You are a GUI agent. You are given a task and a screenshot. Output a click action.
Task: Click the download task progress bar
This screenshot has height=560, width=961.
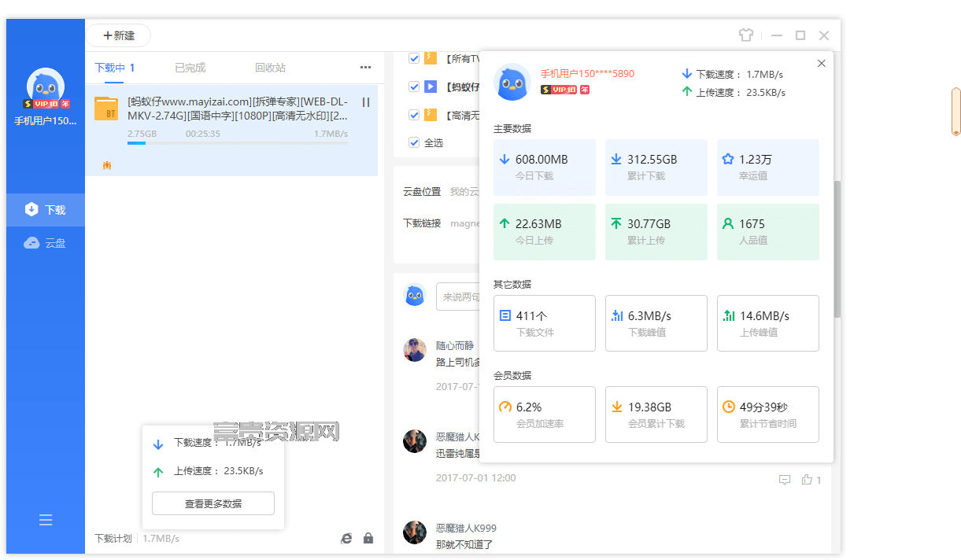click(238, 143)
